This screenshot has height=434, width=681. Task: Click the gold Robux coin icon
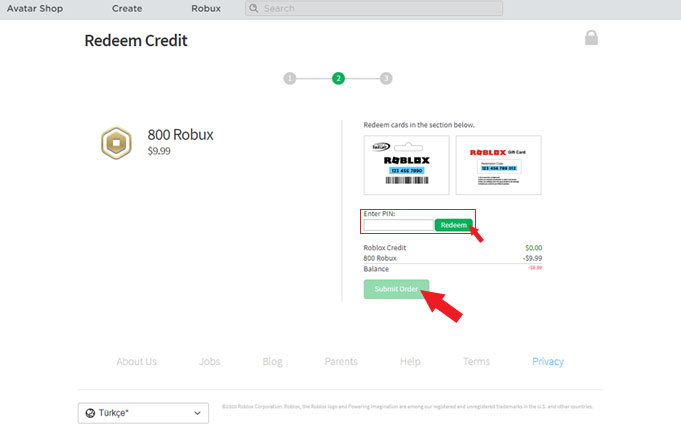[x=116, y=144]
